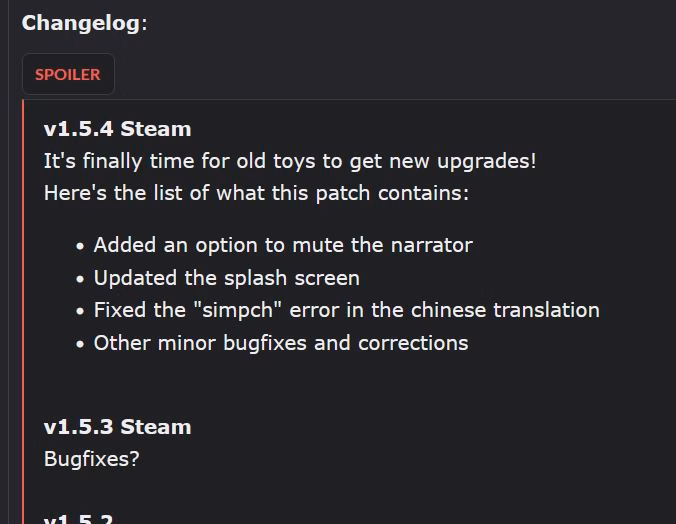Click the bullet point before "Other minor"

point(80,344)
